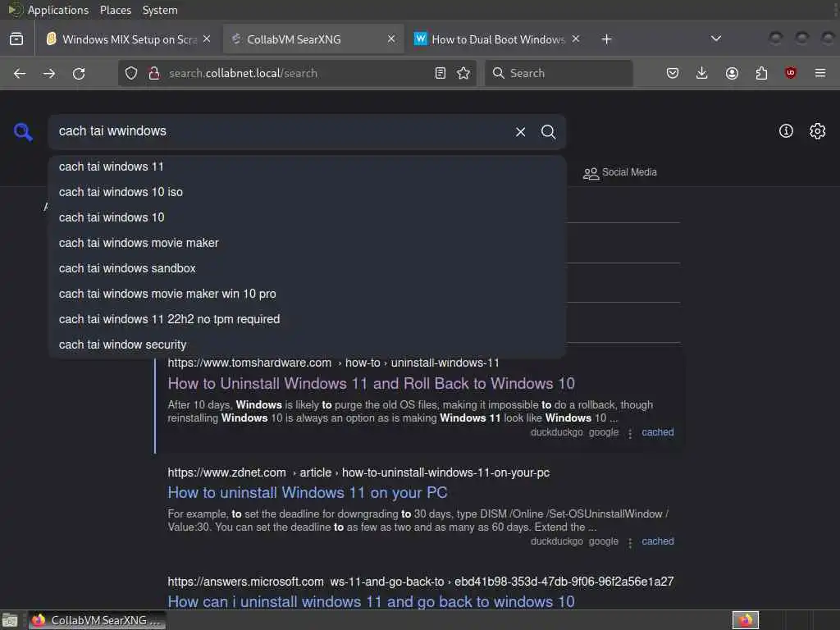
Task: Open the Applications menu
Action: point(58,10)
